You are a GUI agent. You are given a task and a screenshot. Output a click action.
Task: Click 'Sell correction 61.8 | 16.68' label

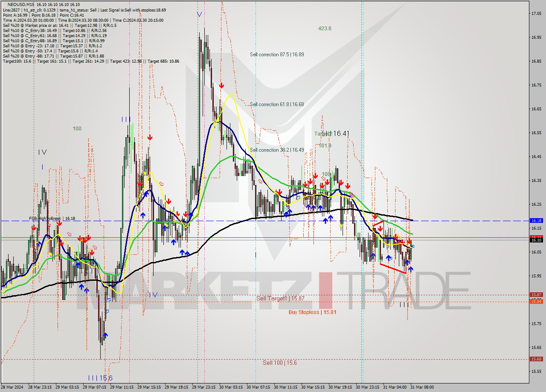[x=277, y=104]
